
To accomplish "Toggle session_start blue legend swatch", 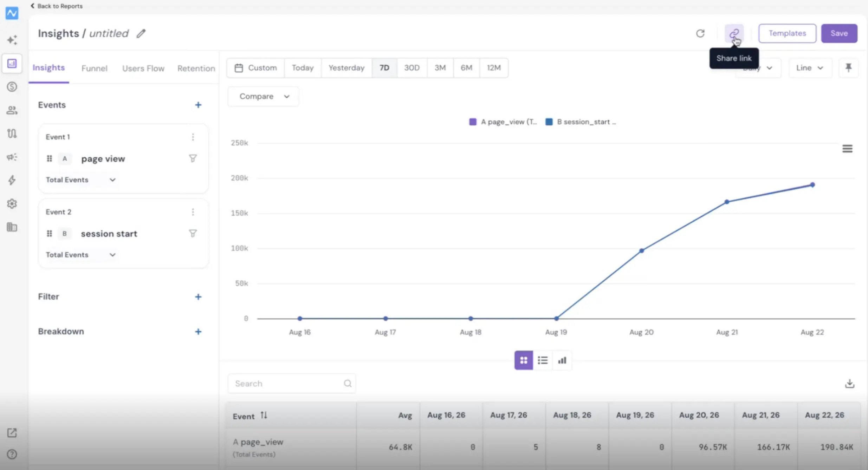I will 549,122.
